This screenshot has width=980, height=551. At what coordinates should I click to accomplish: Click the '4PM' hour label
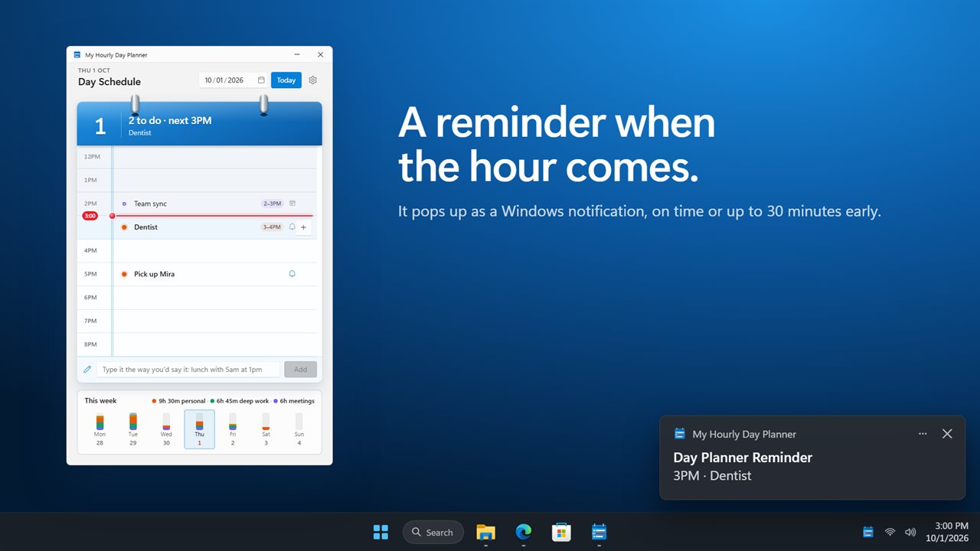[x=90, y=250]
